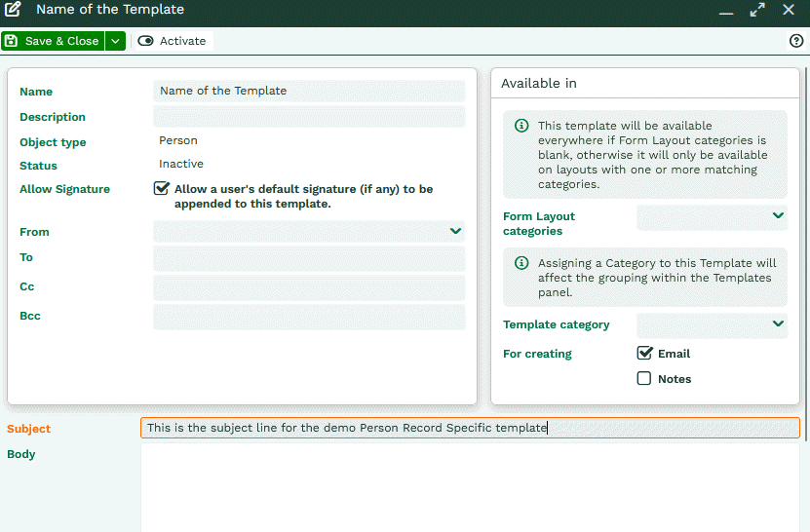Check the Notes checkbox
The image size is (810, 532).
point(643,379)
